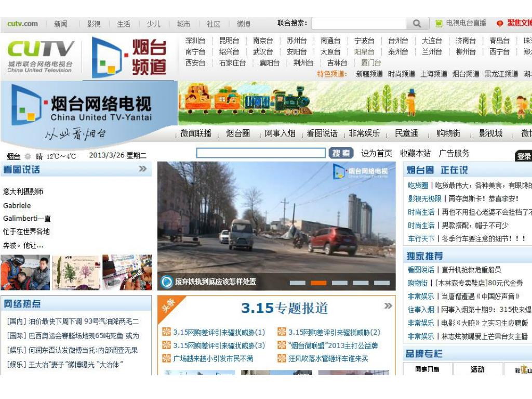Screen dimensions: 532x399
Task: Go to 非常娱乐 tab
Action: click(364, 134)
